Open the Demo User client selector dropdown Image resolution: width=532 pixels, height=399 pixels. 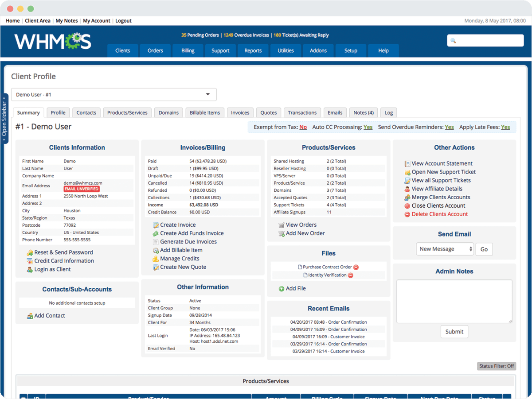pos(114,95)
